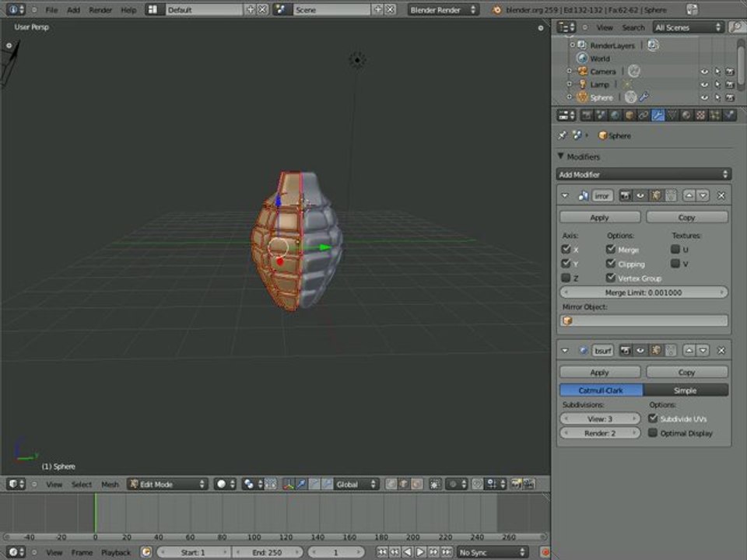The image size is (747, 560).
Task: Uncheck the Mirror X axis checkbox
Action: 566,249
